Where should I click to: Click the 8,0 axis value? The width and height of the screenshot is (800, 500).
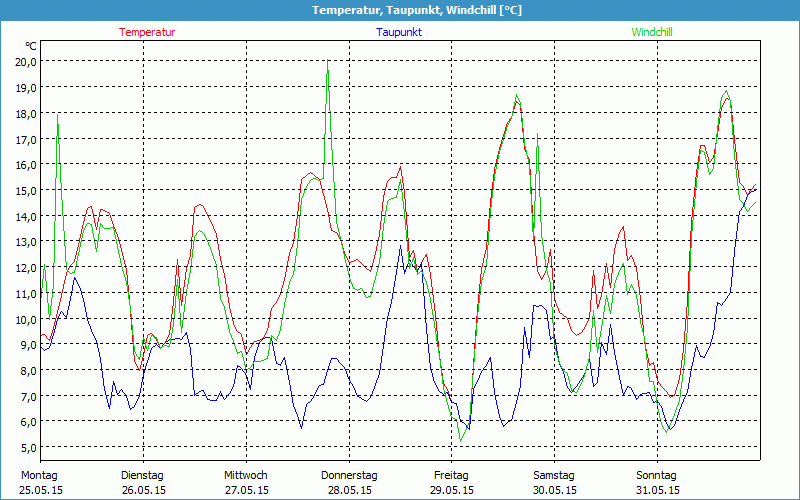point(28,370)
